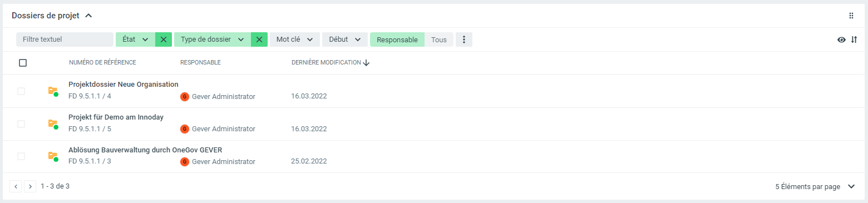Go to the previous page arrow
The height and width of the screenshot is (203, 868).
[16, 186]
